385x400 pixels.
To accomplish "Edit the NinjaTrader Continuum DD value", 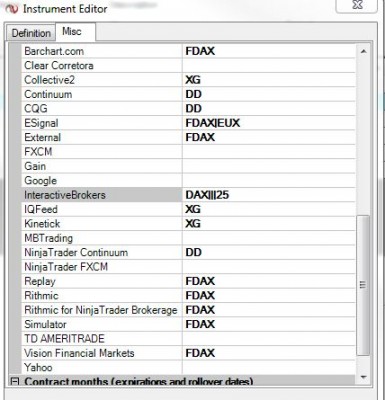I will [x=269, y=252].
